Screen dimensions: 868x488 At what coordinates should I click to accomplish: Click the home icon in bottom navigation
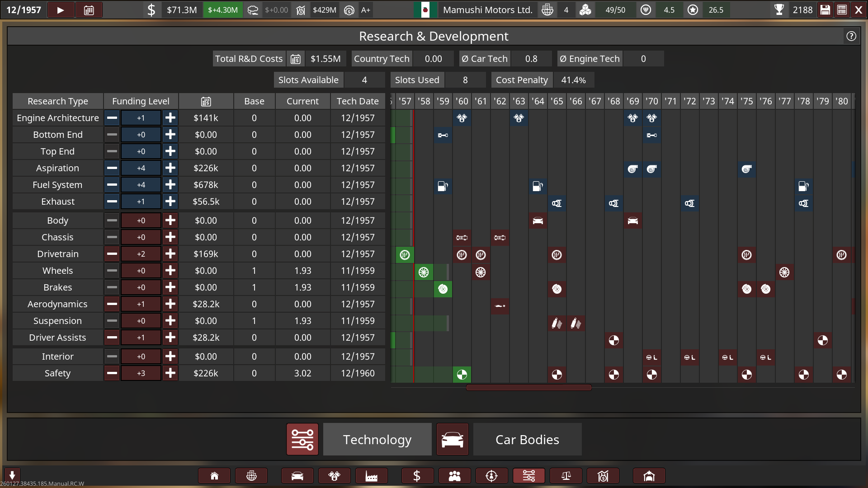214,476
